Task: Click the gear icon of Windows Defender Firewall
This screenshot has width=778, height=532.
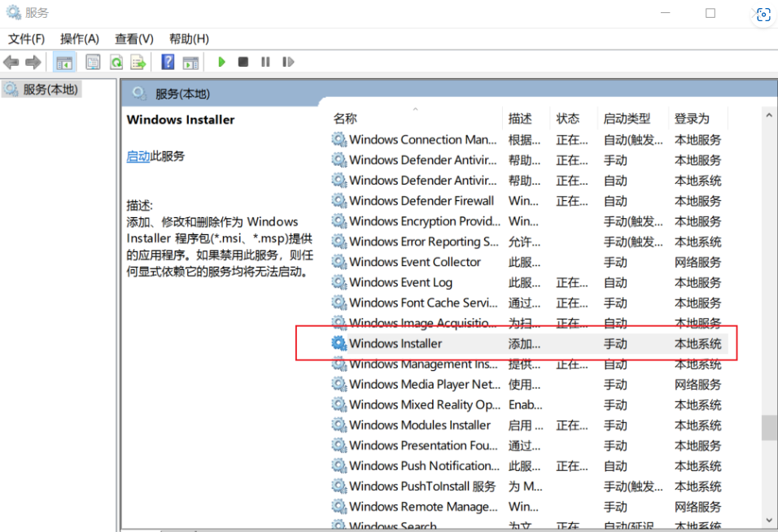Action: pyautogui.click(x=339, y=201)
